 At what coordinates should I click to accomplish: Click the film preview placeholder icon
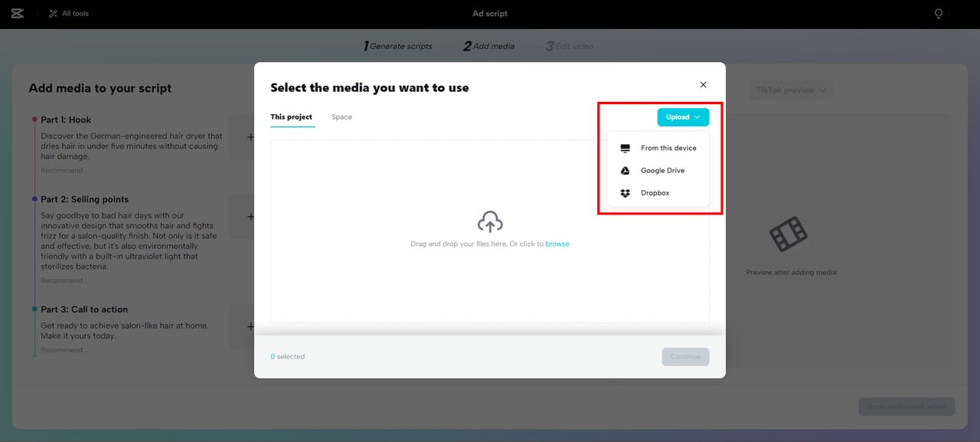[x=789, y=234]
